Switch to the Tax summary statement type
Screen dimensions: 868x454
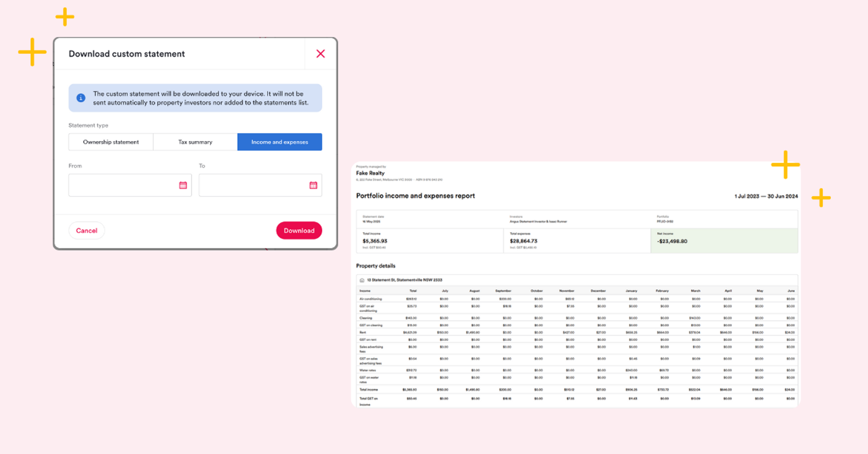(195, 142)
